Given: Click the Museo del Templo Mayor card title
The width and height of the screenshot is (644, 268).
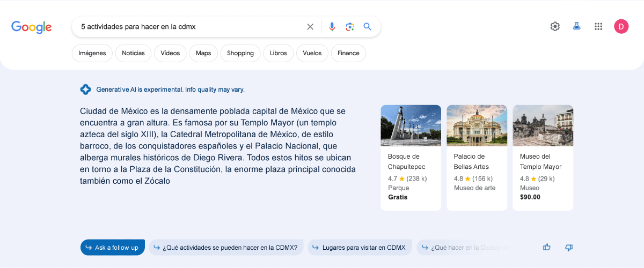Looking at the screenshot, I should click(540, 161).
